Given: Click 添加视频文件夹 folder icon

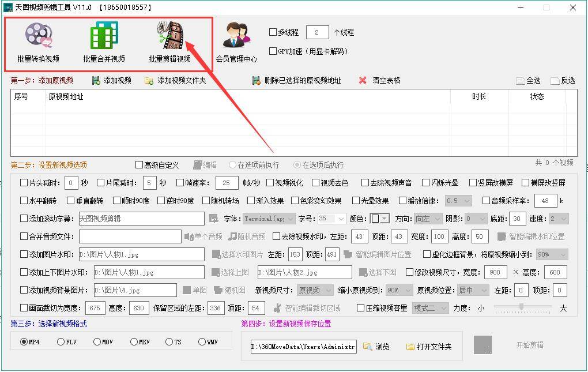Looking at the screenshot, I should pyautogui.click(x=149, y=81).
